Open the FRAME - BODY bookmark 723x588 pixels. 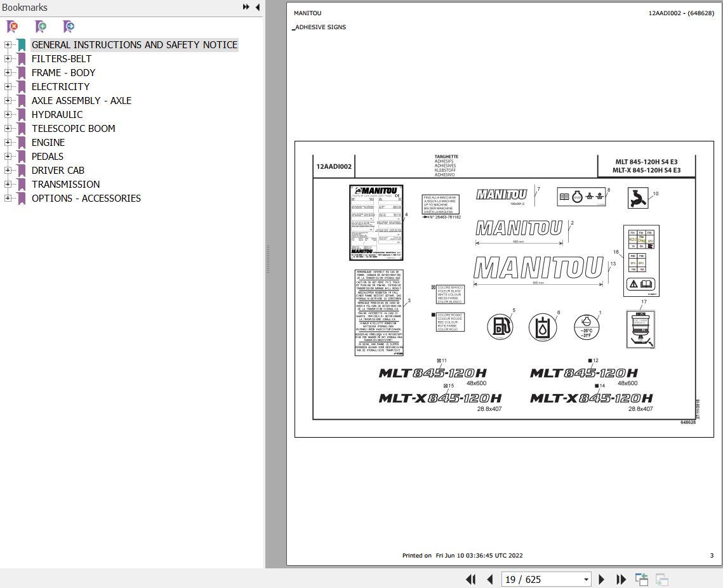[63, 73]
